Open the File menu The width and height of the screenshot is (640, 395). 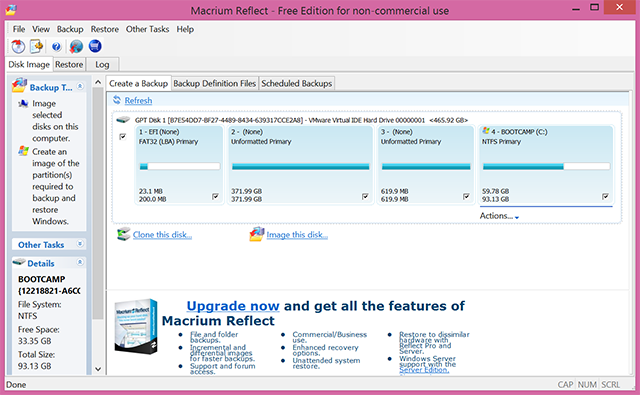click(x=19, y=29)
